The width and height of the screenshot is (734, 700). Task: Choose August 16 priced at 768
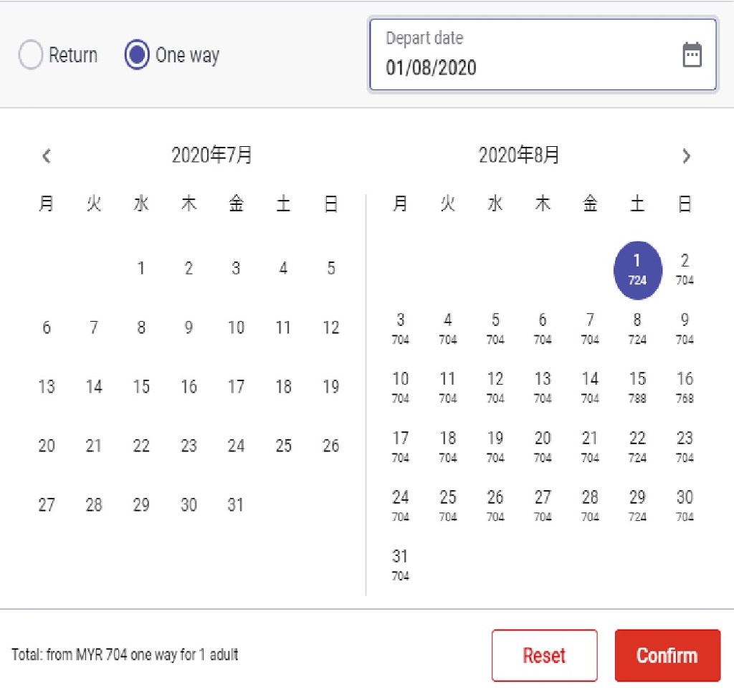click(x=685, y=387)
